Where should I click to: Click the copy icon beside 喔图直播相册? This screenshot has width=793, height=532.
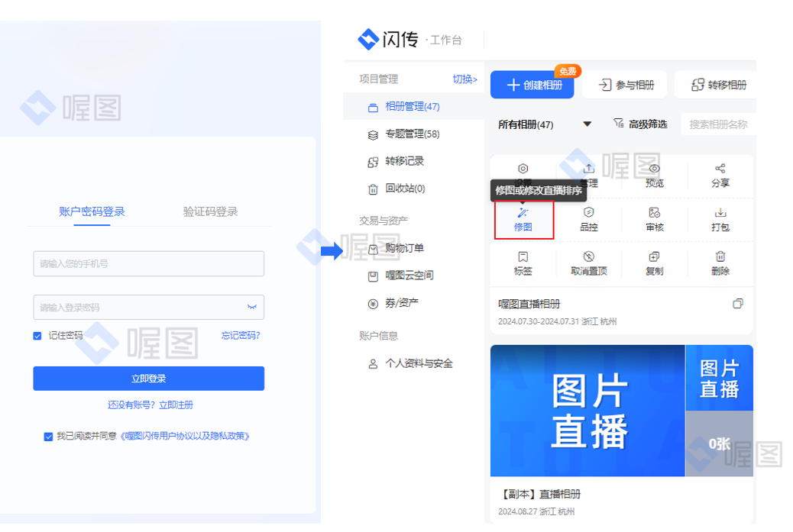tap(738, 304)
